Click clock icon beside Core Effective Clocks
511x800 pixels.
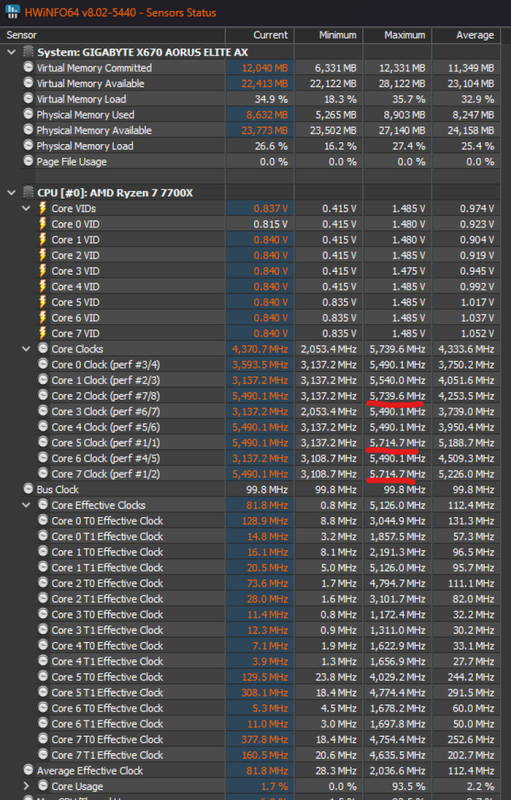coord(43,505)
